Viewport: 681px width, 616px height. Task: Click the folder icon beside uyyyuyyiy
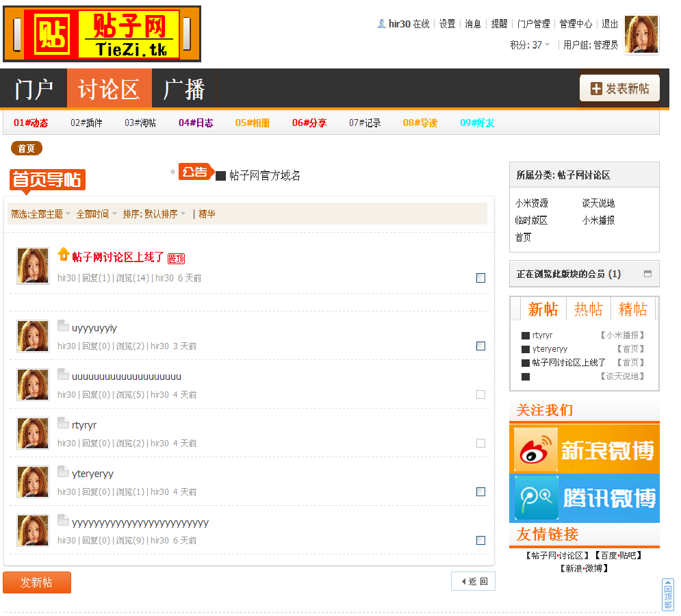pos(64,325)
